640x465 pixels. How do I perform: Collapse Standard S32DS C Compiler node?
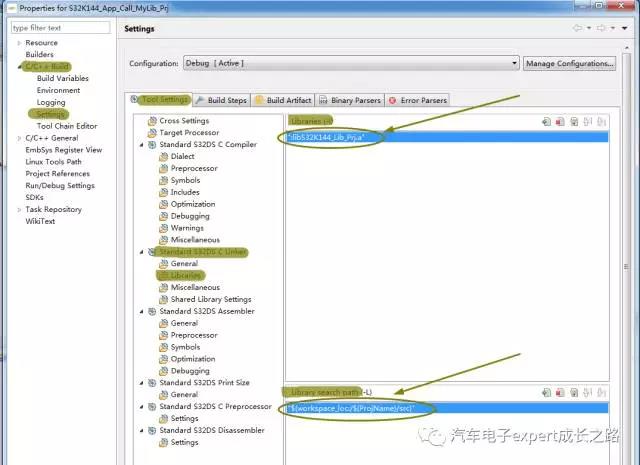[x=142, y=144]
